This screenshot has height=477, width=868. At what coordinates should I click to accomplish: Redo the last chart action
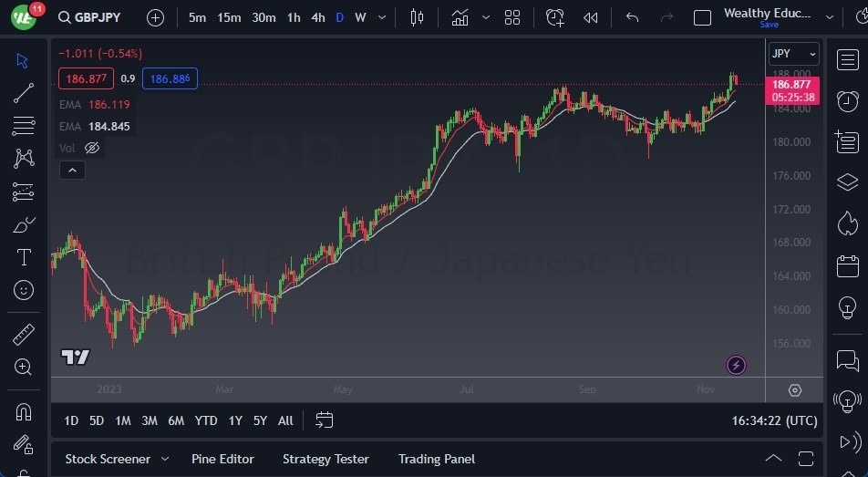[666, 17]
